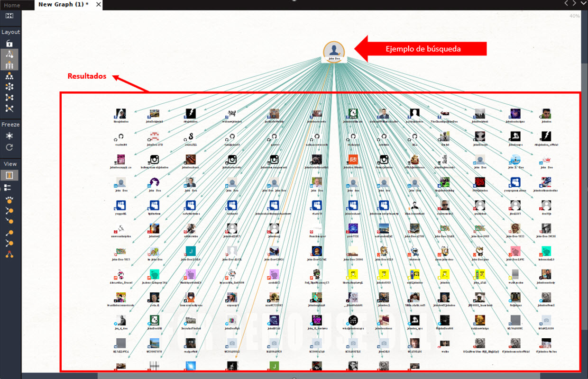Select the orange ball with dots view icon
This screenshot has height=379, width=588.
tap(9, 199)
